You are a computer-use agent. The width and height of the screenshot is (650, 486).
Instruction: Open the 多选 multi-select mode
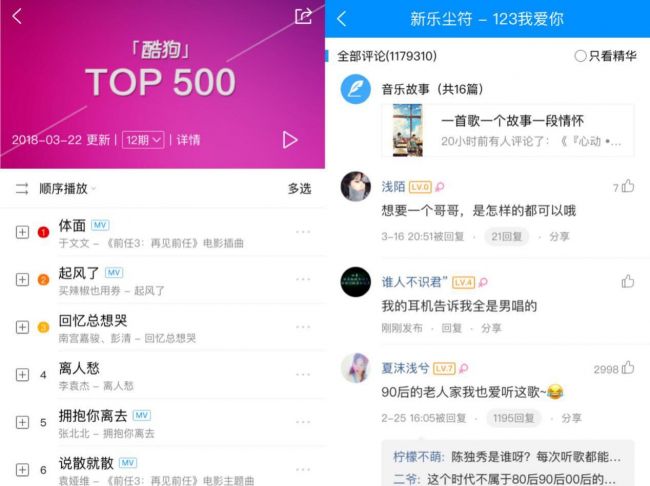point(300,189)
